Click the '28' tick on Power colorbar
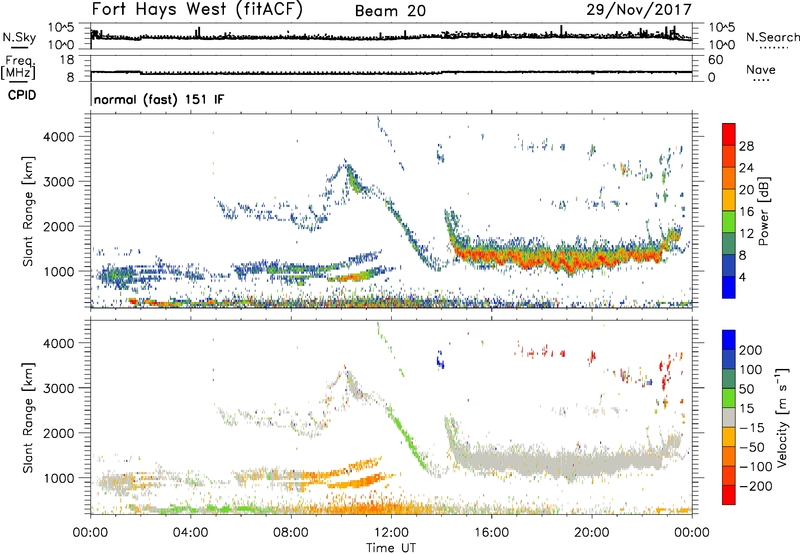 click(746, 146)
